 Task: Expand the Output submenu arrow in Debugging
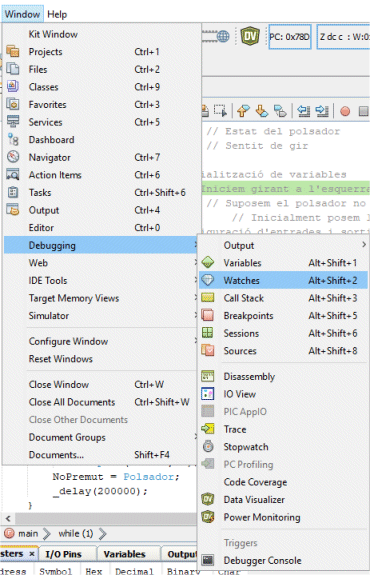363,245
